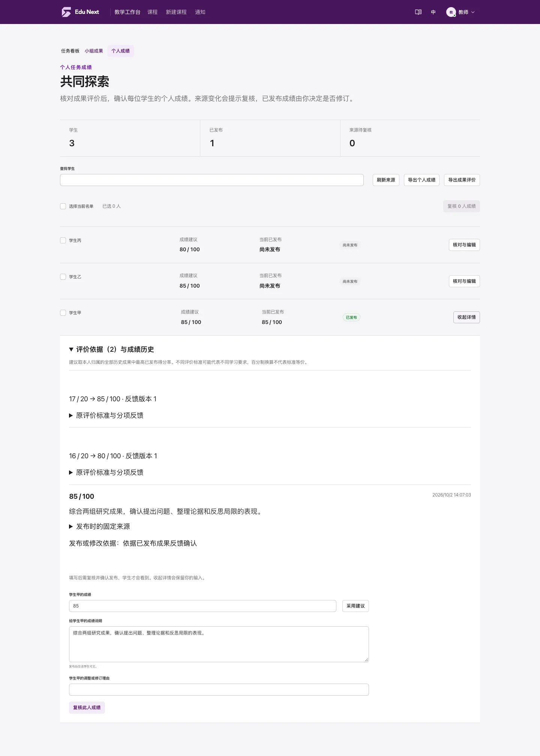The width and height of the screenshot is (540, 756).
Task: Open the 教师 account dropdown
Action: coord(461,12)
